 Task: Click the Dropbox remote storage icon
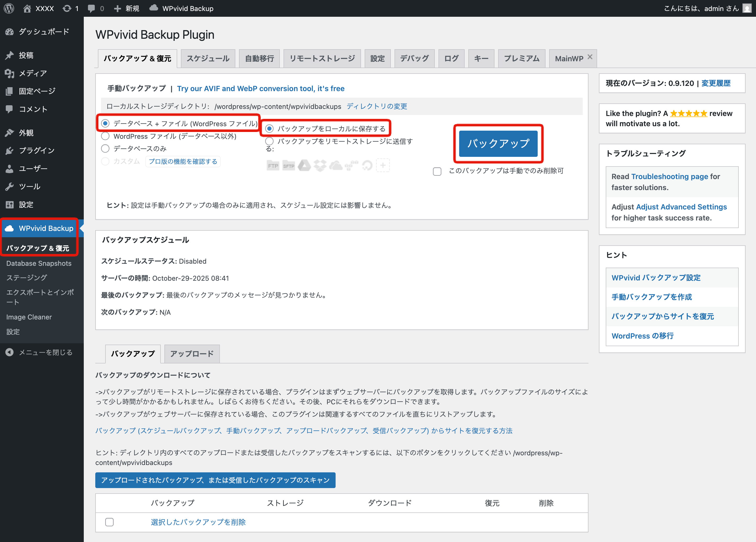point(320,165)
